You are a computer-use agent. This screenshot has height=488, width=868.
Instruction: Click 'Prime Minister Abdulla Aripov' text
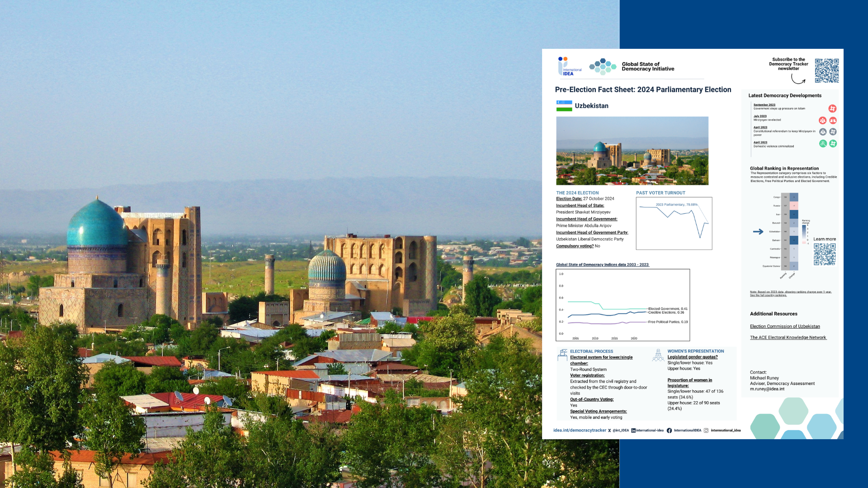[x=584, y=226]
